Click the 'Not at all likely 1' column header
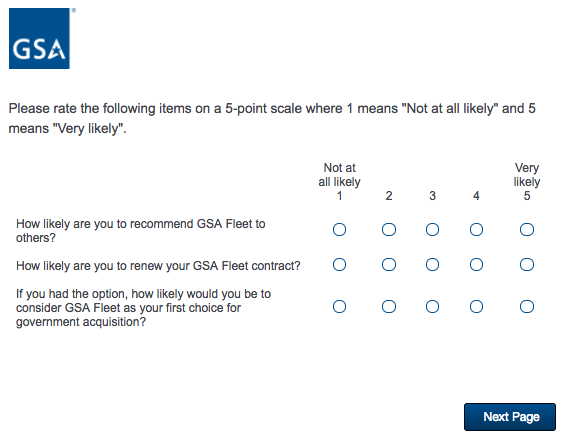Screen dimensions: 566x442 [339, 182]
